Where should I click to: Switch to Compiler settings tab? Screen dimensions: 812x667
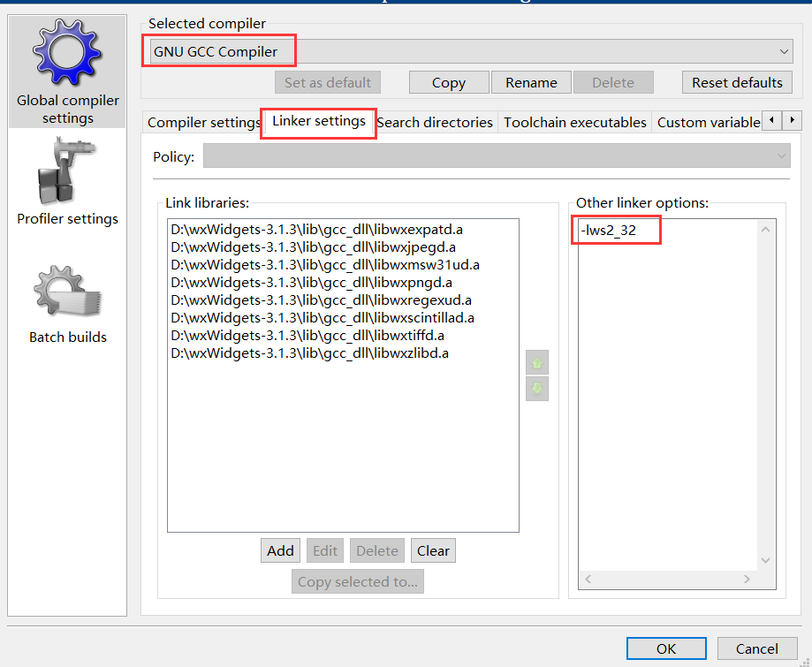click(202, 123)
